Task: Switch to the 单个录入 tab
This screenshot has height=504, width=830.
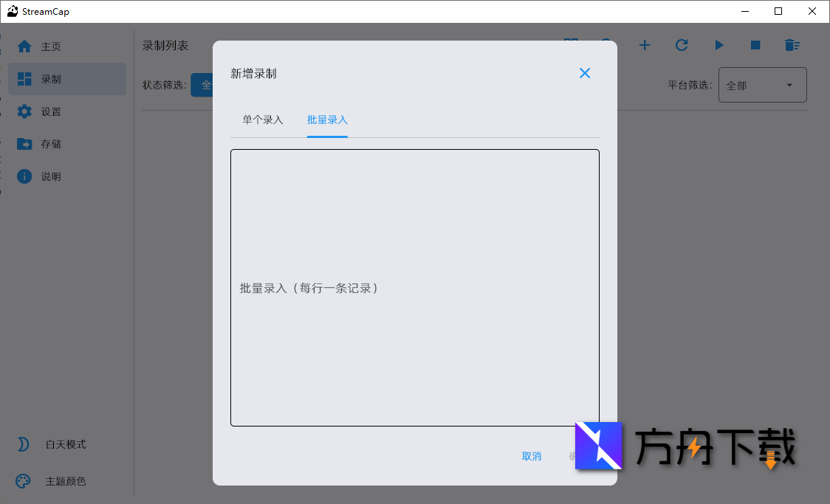Action: tap(262, 120)
